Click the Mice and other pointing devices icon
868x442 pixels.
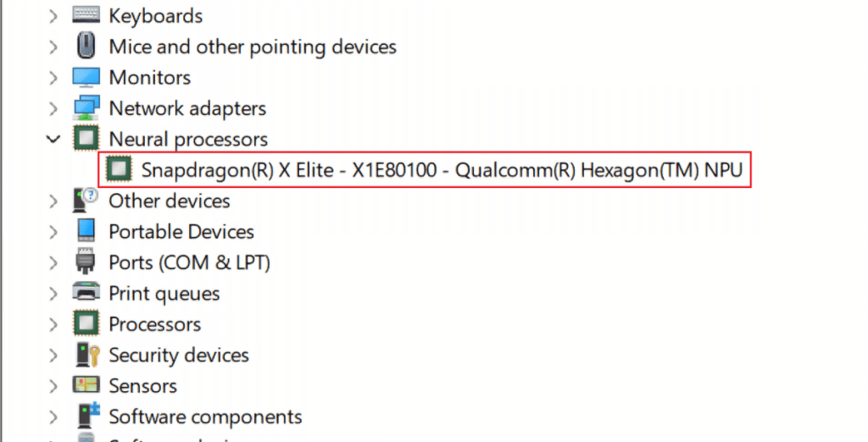(x=86, y=46)
